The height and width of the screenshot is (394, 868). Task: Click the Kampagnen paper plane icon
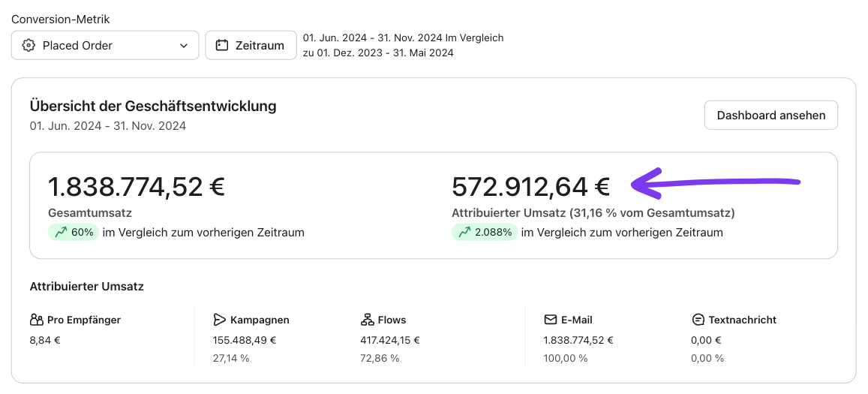220,320
